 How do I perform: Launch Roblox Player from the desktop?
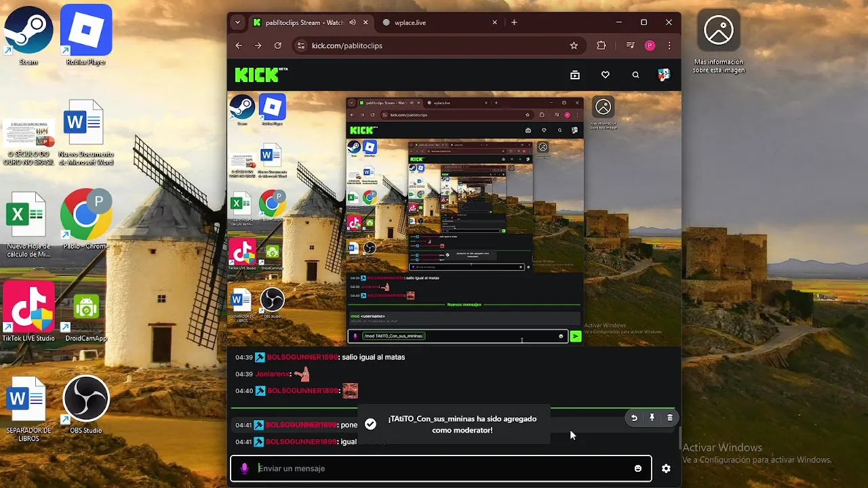tap(86, 35)
